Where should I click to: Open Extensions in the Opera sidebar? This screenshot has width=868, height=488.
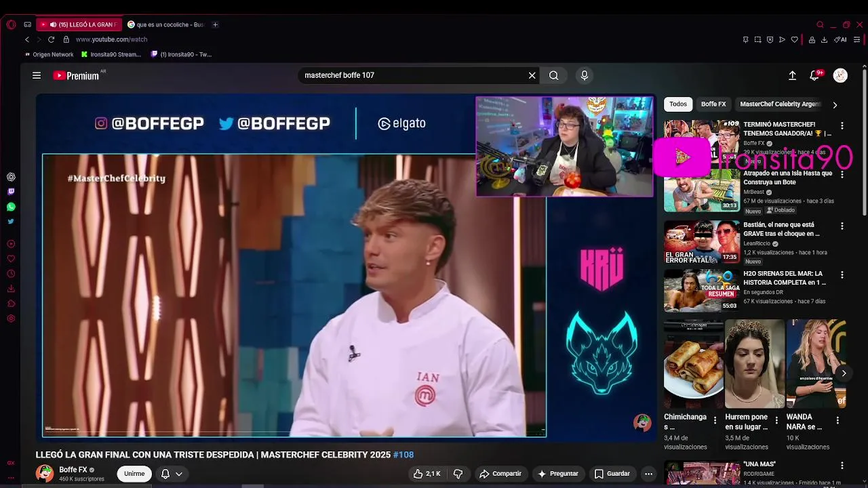[11, 304]
